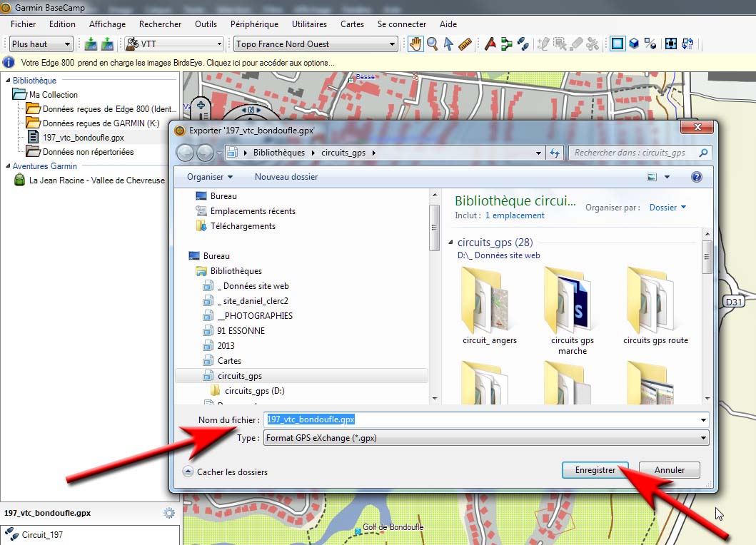Viewport: 756px width, 545px height.
Task: Click the search magnifier in search box
Action: 703,153
